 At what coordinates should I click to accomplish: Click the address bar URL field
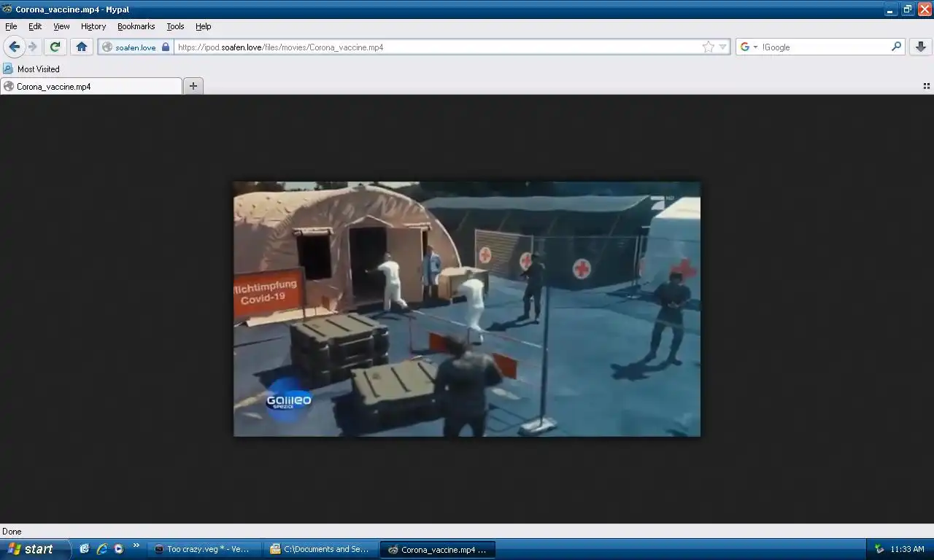point(438,47)
